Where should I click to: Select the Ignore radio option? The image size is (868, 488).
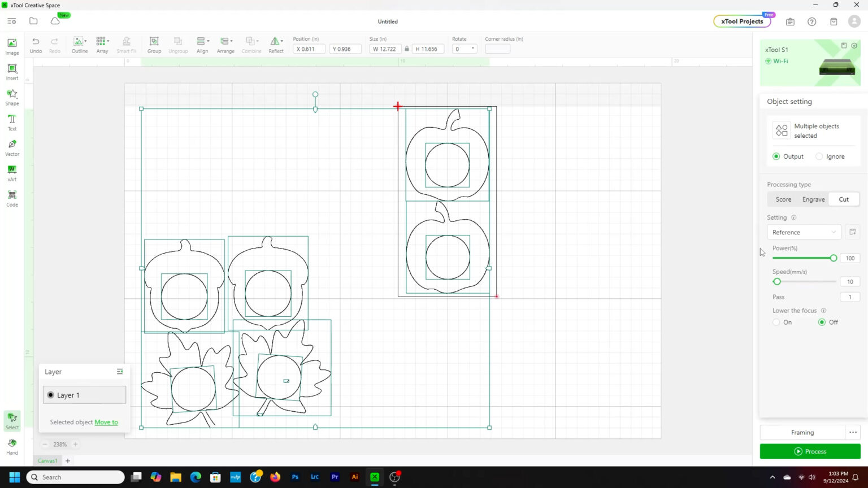coord(819,156)
